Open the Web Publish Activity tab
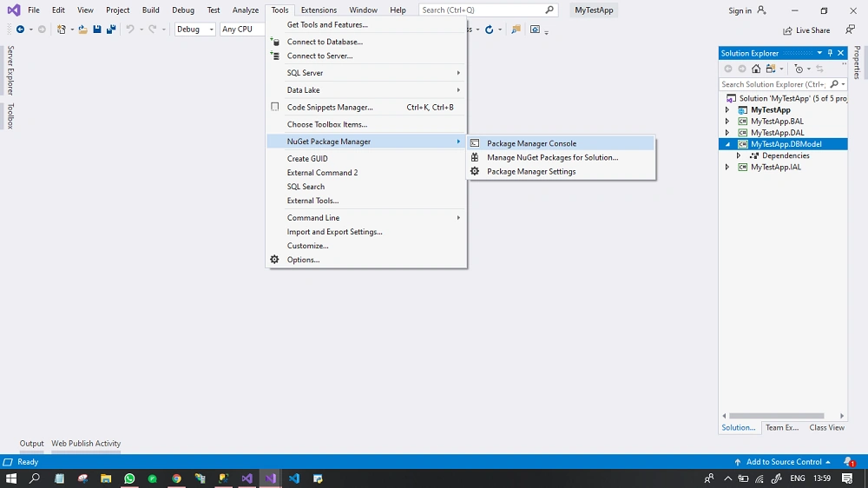The height and width of the screenshot is (488, 868). point(86,443)
